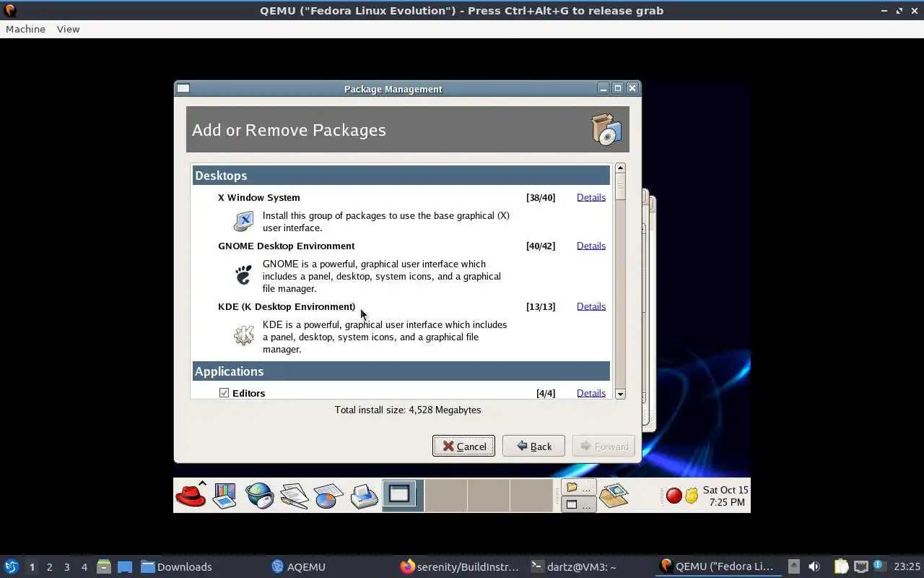Click the Cancel button
The height and width of the screenshot is (578, 924).
[x=463, y=446]
